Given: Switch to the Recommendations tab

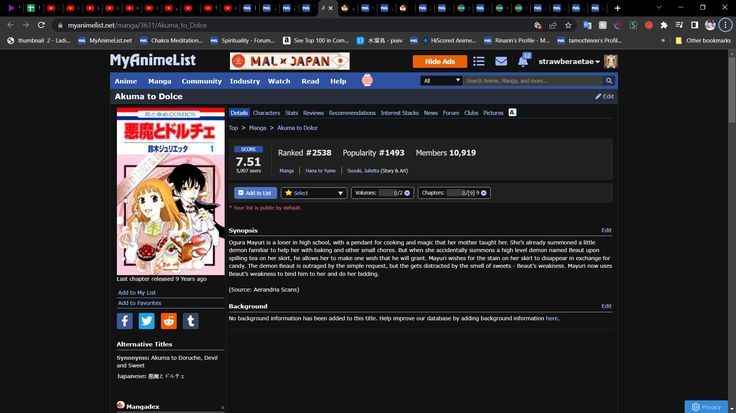Looking at the screenshot, I should [352, 113].
